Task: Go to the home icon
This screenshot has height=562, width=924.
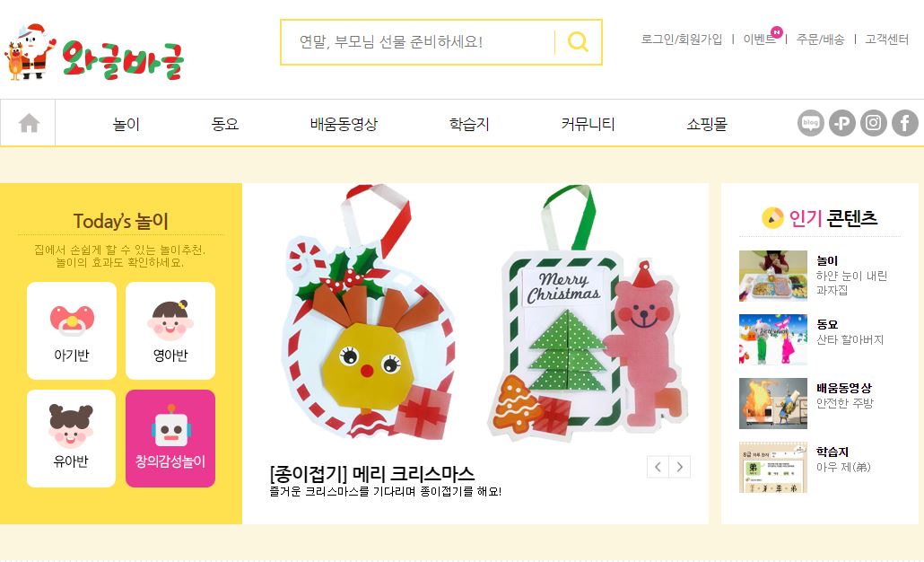Action: click(x=29, y=123)
